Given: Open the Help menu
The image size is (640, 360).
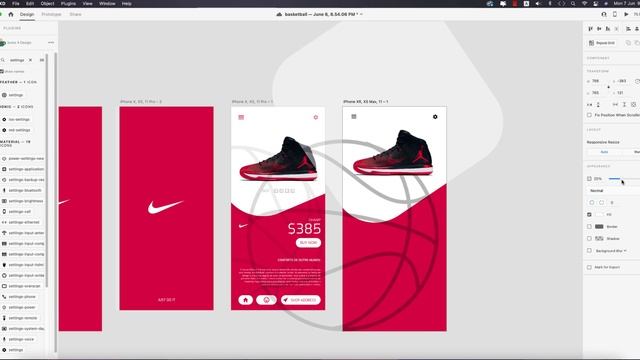Looking at the screenshot, I should 127,4.
